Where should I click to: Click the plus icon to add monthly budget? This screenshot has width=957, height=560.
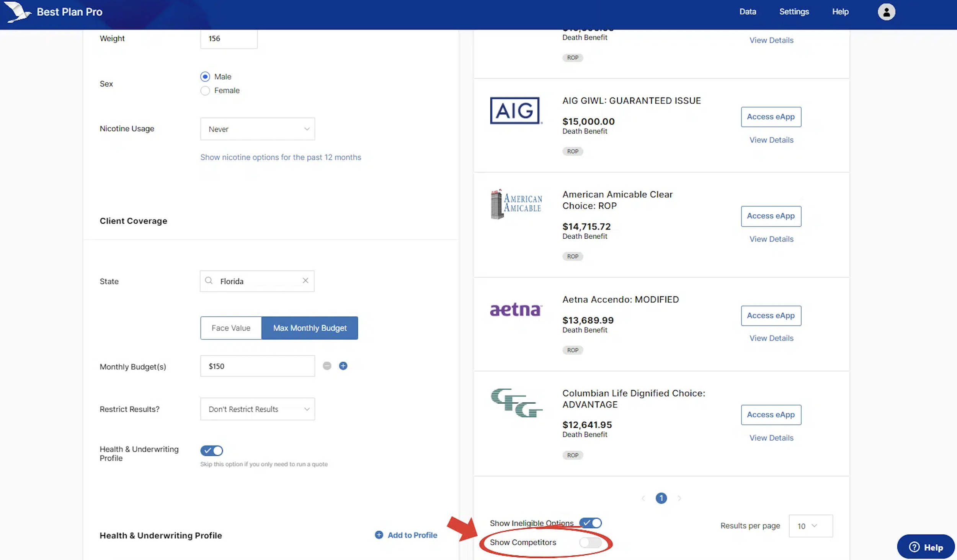[x=343, y=366]
